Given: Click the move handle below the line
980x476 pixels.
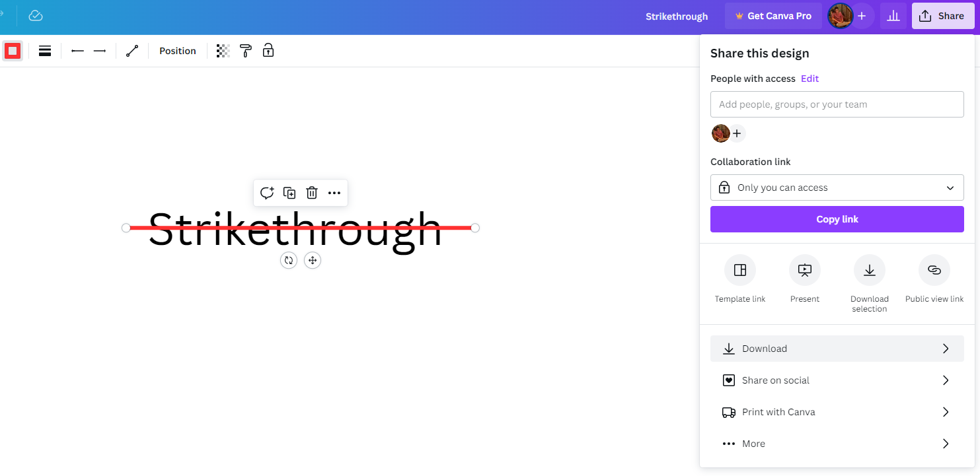Looking at the screenshot, I should point(313,260).
